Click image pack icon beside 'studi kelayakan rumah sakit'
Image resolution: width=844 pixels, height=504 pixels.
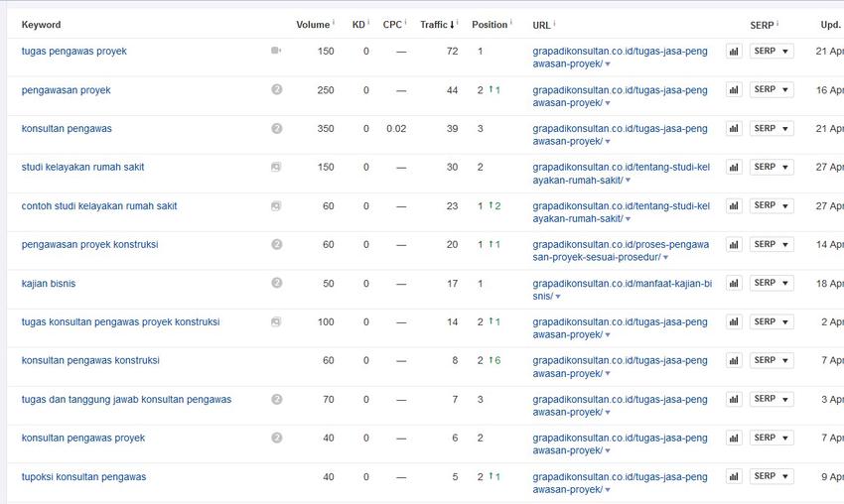tap(276, 168)
